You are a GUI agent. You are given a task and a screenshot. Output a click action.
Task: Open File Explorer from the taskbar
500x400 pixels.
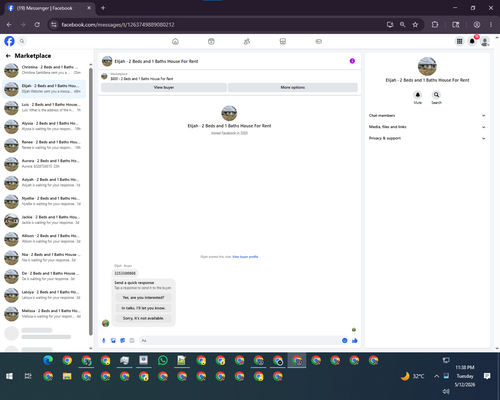coord(67,376)
